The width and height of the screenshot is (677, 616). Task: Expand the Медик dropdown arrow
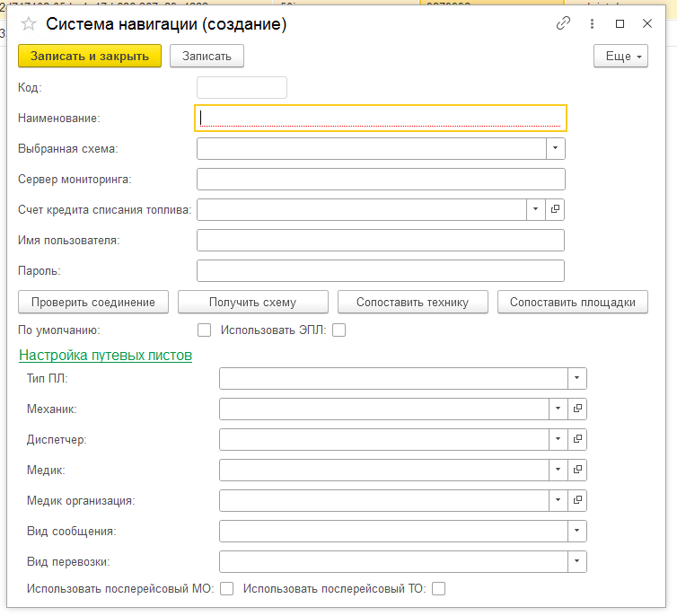point(558,470)
